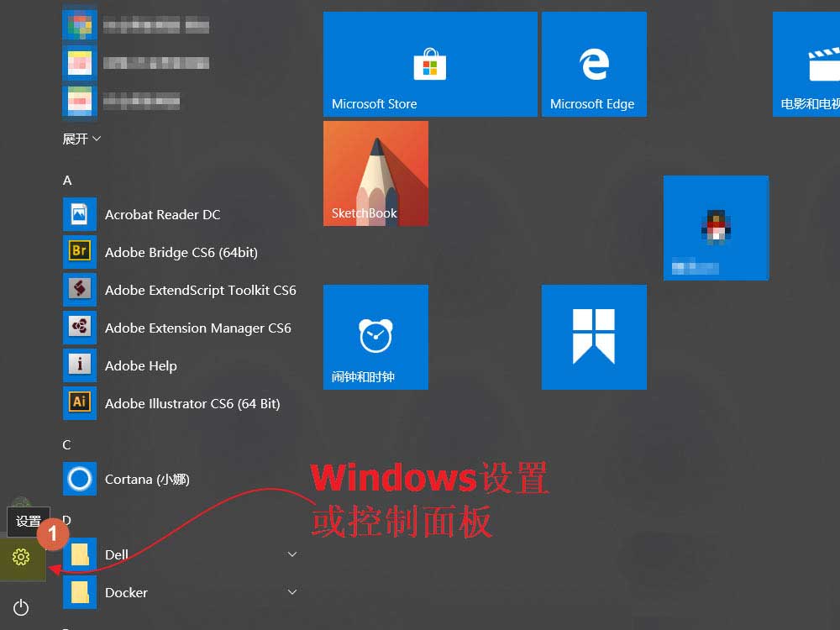
Task: Select Adobe Help label
Action: (141, 366)
